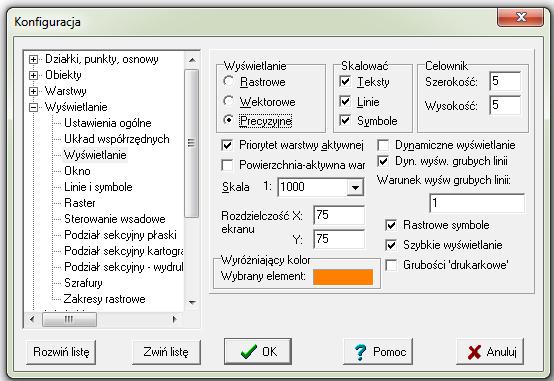This screenshot has height=381, width=554.
Task: Click the Rozdzielczość X field
Action: [339, 215]
